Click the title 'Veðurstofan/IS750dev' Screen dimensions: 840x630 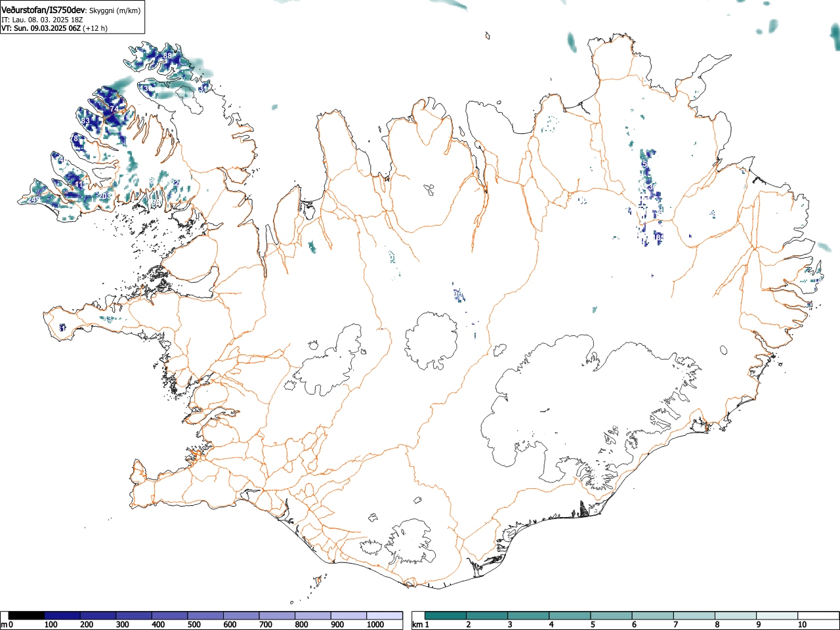pos(44,10)
